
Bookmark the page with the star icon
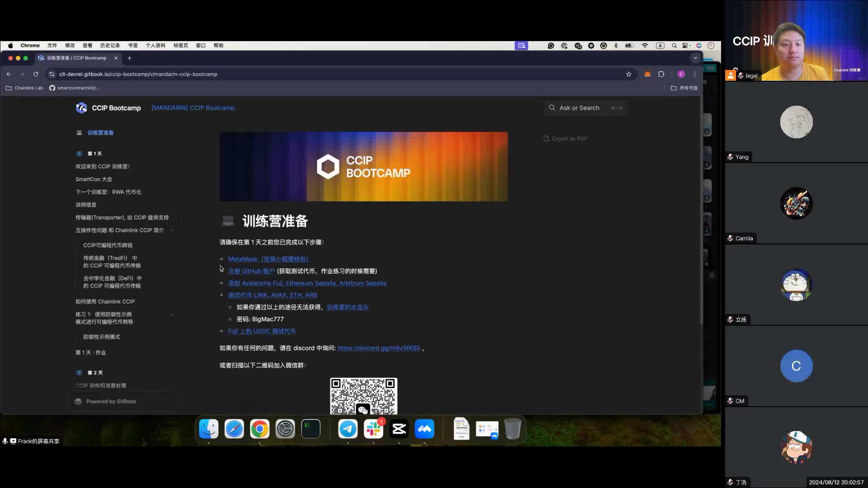point(628,74)
